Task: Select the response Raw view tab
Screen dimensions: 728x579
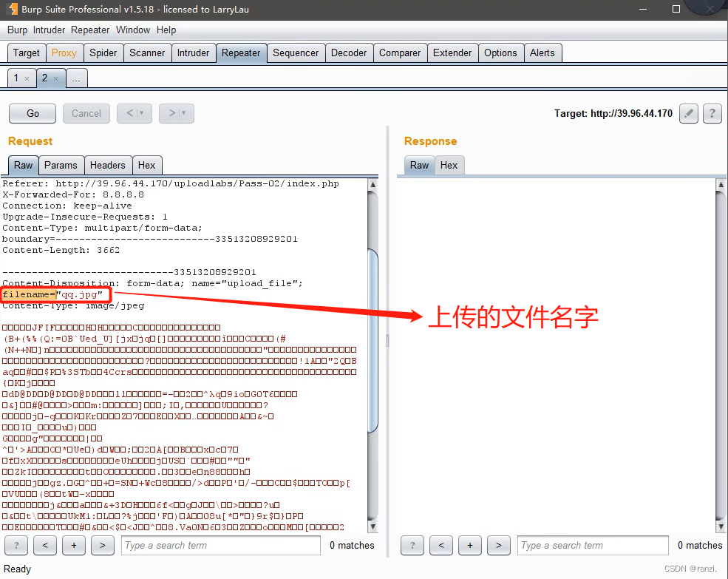Action: point(419,166)
